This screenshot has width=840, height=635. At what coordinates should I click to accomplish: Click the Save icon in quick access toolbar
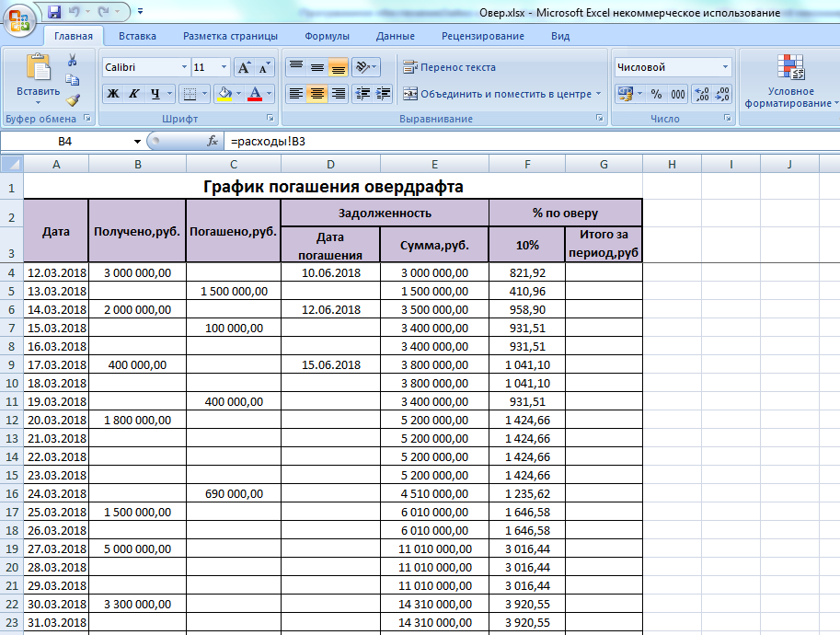pyautogui.click(x=54, y=12)
